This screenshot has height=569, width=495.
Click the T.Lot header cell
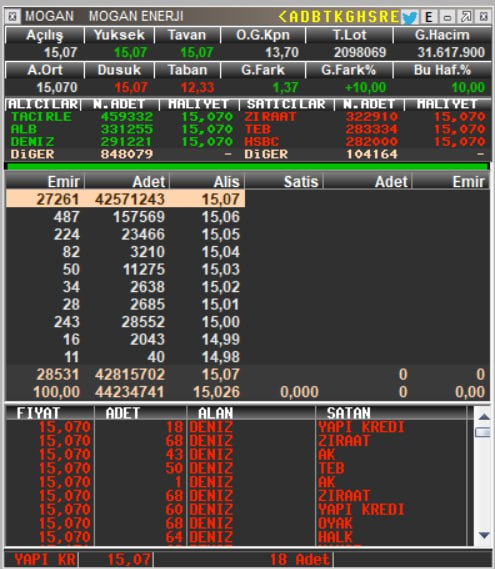(349, 35)
